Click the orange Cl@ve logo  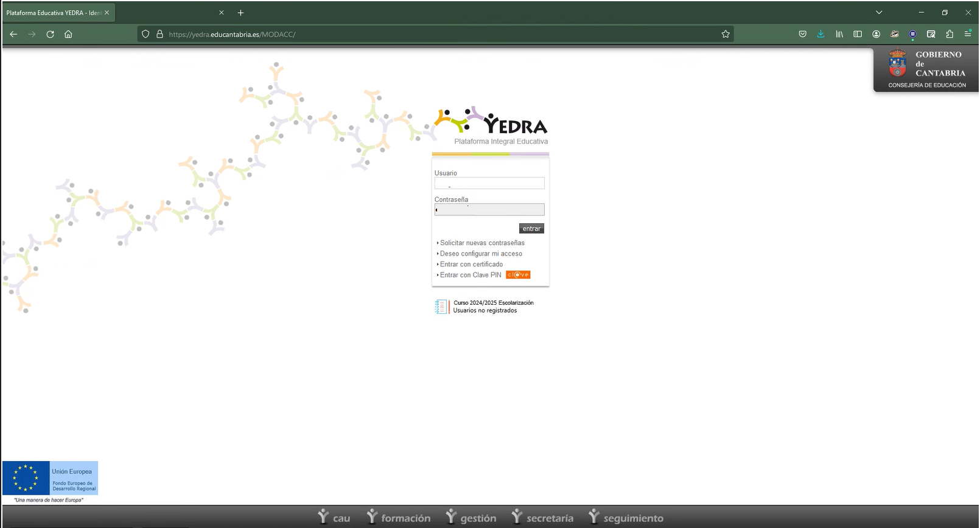tap(518, 275)
